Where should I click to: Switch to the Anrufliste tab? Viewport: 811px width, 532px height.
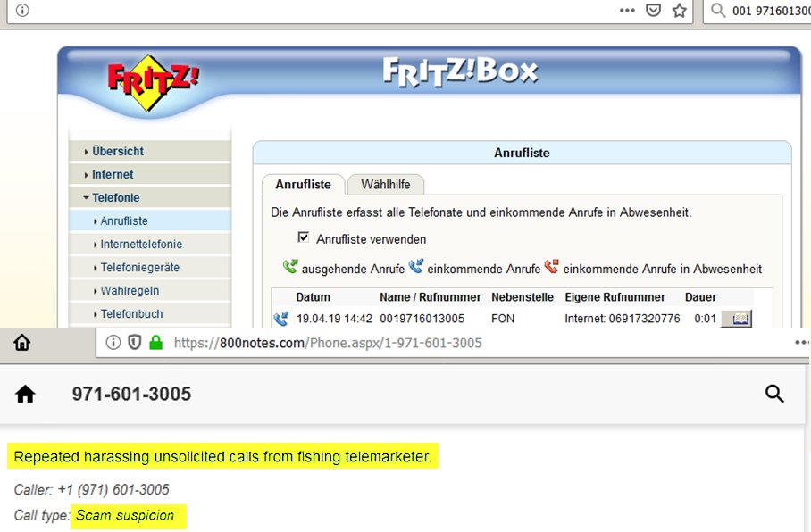pos(303,185)
